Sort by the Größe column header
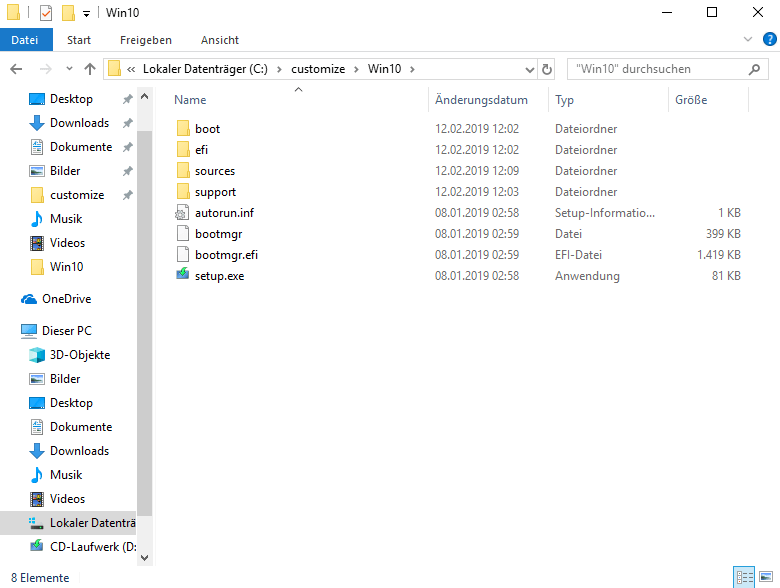 click(691, 99)
